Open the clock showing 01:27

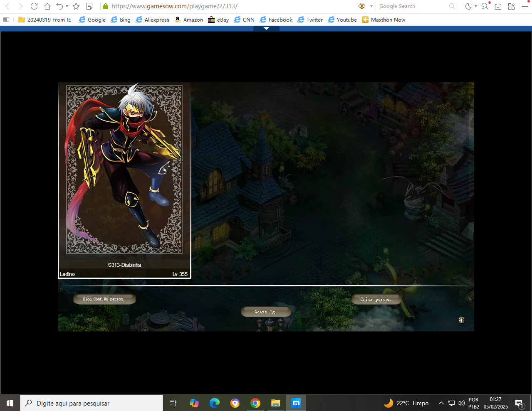tap(496, 403)
